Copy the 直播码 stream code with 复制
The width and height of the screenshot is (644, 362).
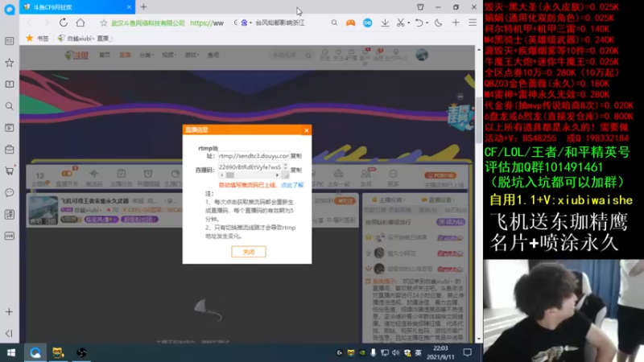coord(296,170)
